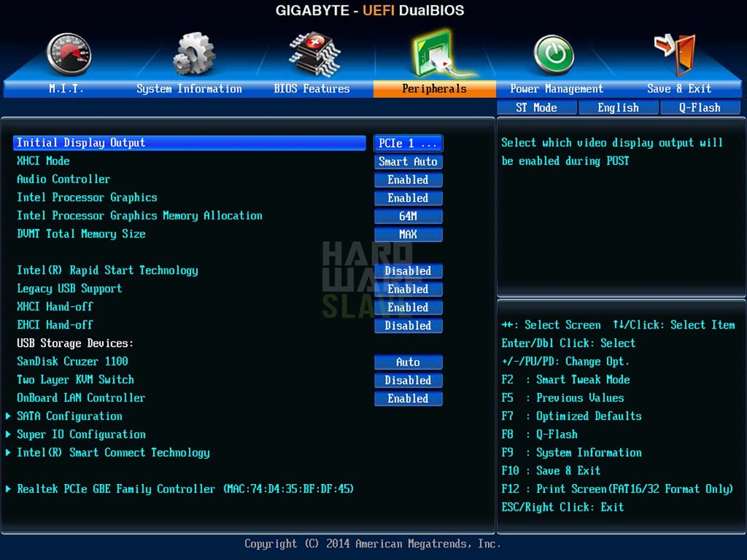Change the XHCI Mode Smart Auto value
The width and height of the screenshot is (747, 560).
(x=408, y=162)
